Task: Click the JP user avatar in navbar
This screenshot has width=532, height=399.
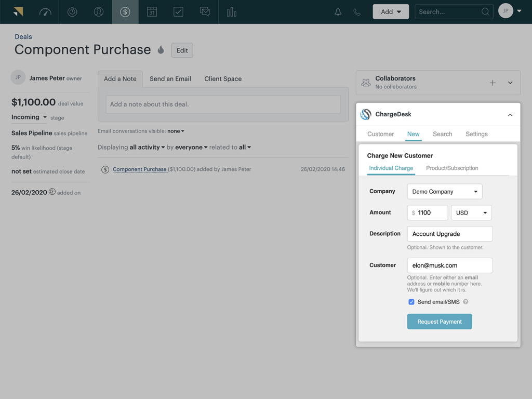Action: 506,11
